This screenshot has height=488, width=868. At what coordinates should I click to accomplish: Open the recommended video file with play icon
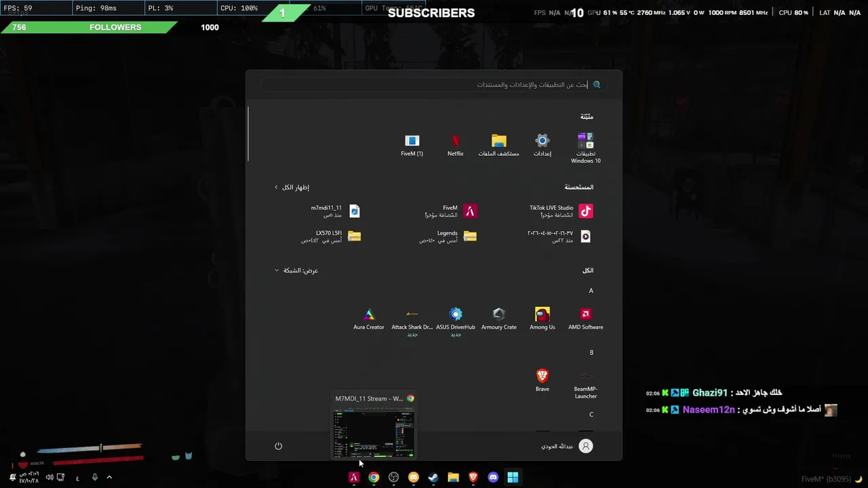(559, 236)
